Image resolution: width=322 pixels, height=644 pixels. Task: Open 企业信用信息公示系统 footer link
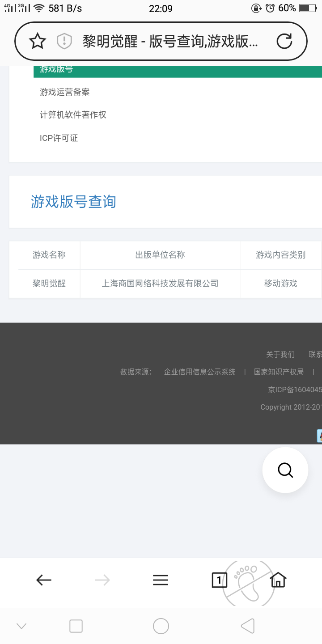pos(199,372)
